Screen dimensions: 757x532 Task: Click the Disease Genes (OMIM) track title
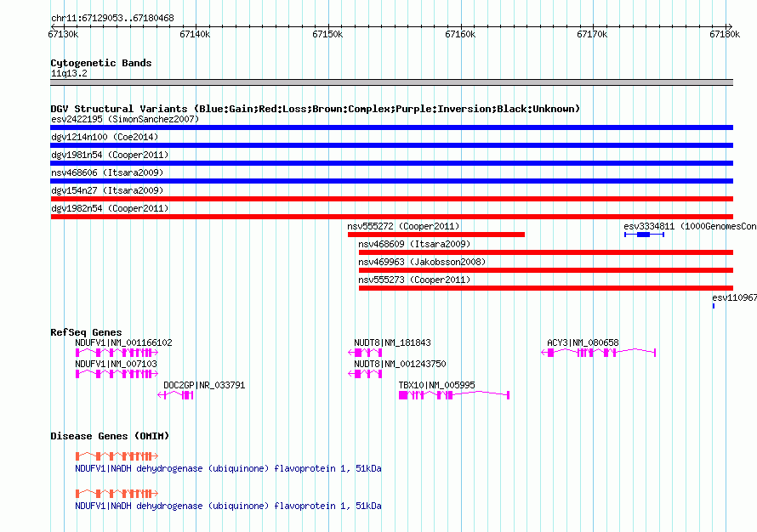tap(110, 436)
